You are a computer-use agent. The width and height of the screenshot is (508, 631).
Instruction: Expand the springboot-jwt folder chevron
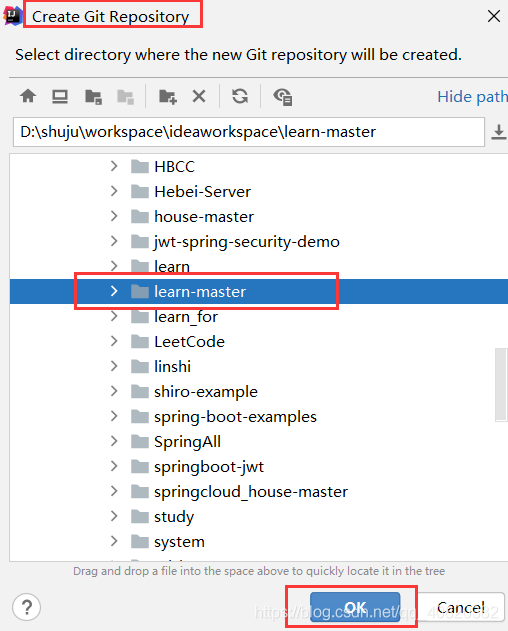pos(114,466)
